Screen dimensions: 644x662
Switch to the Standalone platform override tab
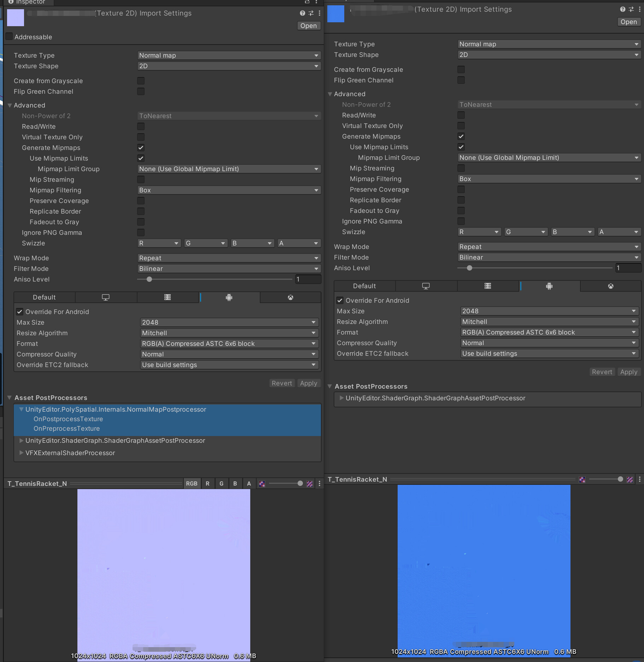pyautogui.click(x=106, y=297)
